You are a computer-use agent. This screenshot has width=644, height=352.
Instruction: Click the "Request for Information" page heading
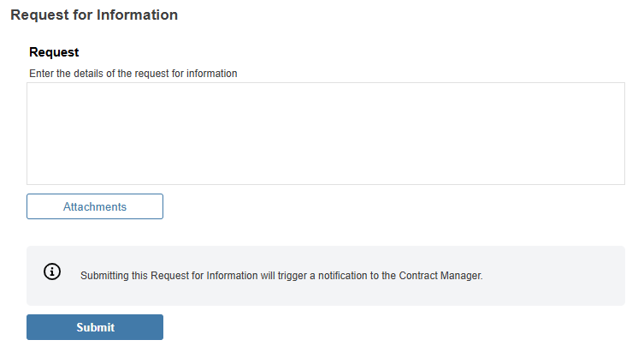click(94, 15)
